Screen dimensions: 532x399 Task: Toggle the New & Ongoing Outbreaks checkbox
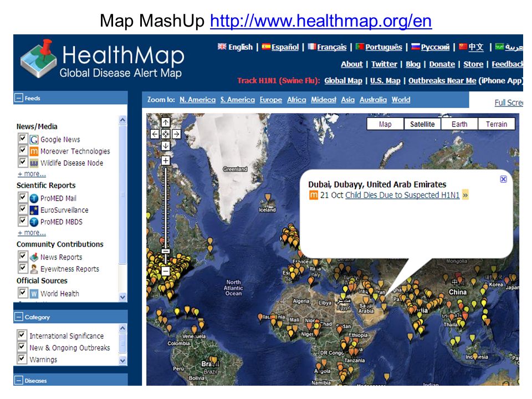[x=22, y=347]
